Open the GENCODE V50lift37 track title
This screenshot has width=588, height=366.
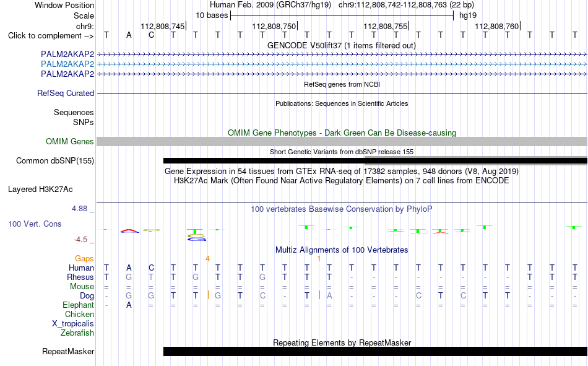coord(342,45)
